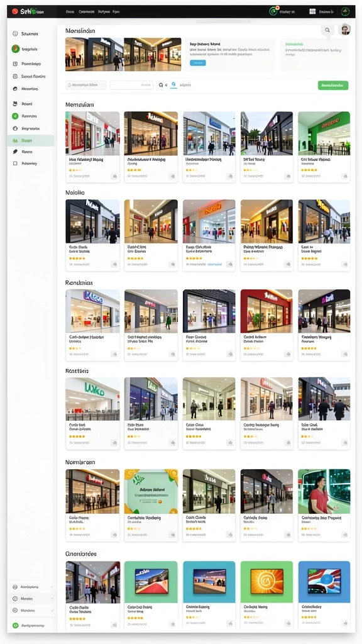Click the grid apps icon in the top bar
Screen dimensions: 362x644
(x=312, y=11)
